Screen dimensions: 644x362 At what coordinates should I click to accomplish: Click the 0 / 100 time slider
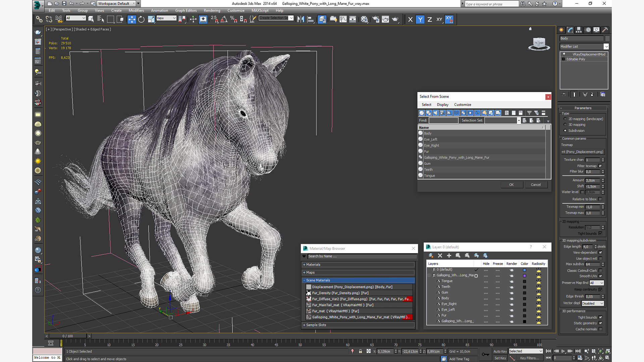68,336
